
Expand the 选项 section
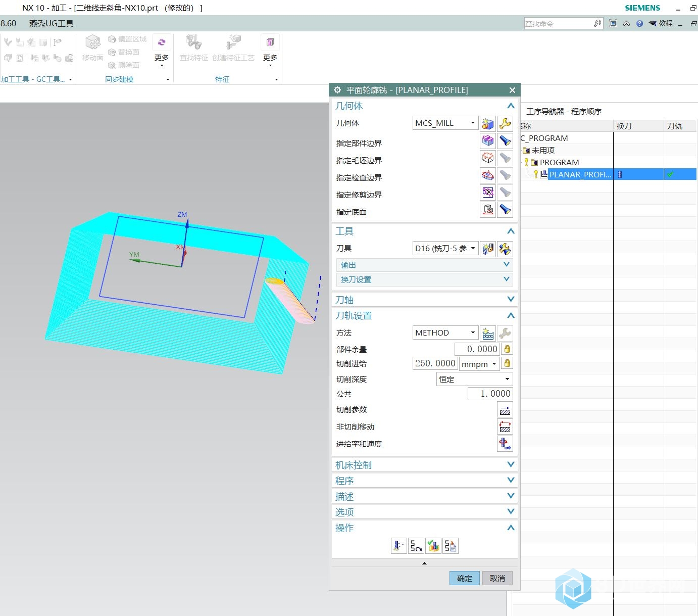[x=424, y=512]
